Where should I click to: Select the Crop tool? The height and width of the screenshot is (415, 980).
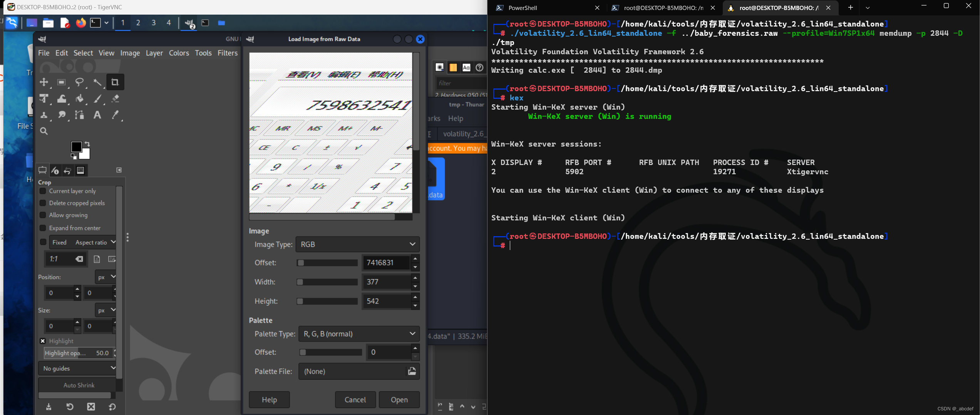(115, 82)
